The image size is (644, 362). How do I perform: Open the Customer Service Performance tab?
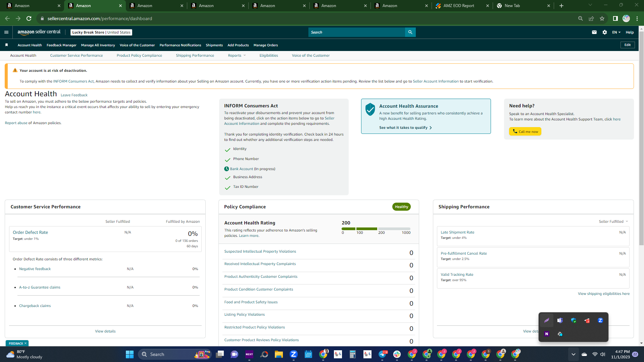pos(77,55)
